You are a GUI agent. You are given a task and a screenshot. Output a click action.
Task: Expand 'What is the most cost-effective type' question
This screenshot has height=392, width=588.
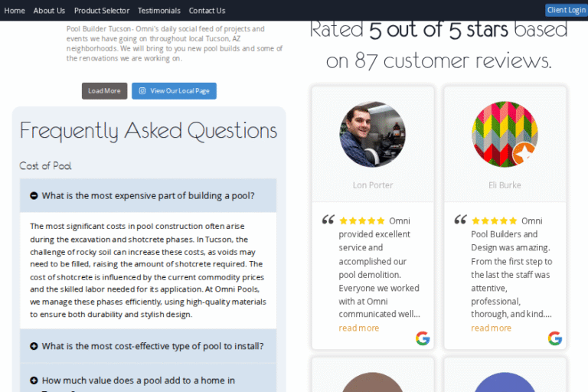(152, 347)
